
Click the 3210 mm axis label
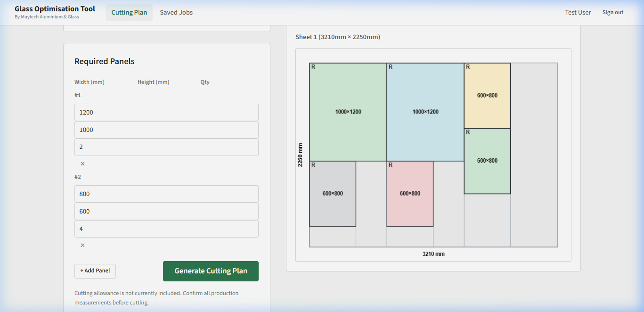click(433, 254)
